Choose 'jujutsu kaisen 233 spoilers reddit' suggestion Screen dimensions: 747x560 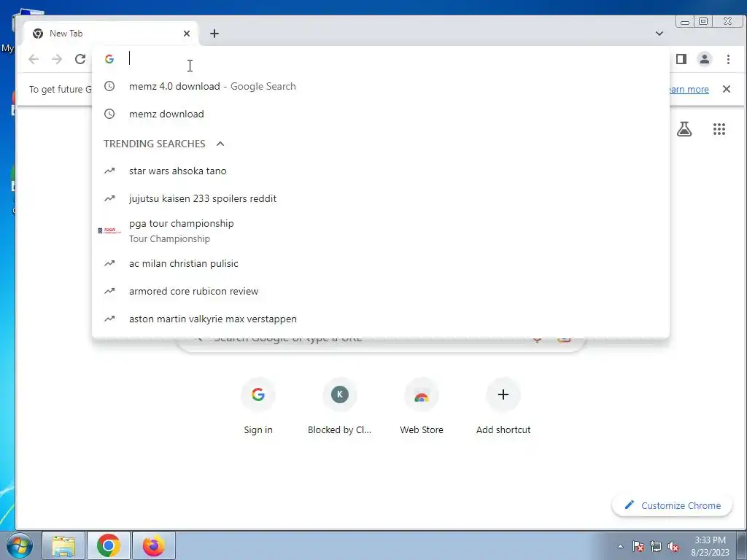click(x=381, y=198)
